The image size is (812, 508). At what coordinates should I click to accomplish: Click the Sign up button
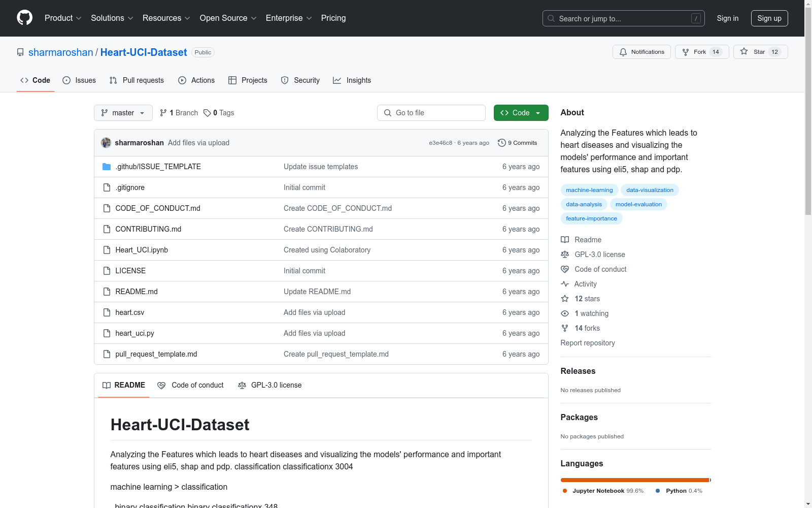click(x=769, y=18)
